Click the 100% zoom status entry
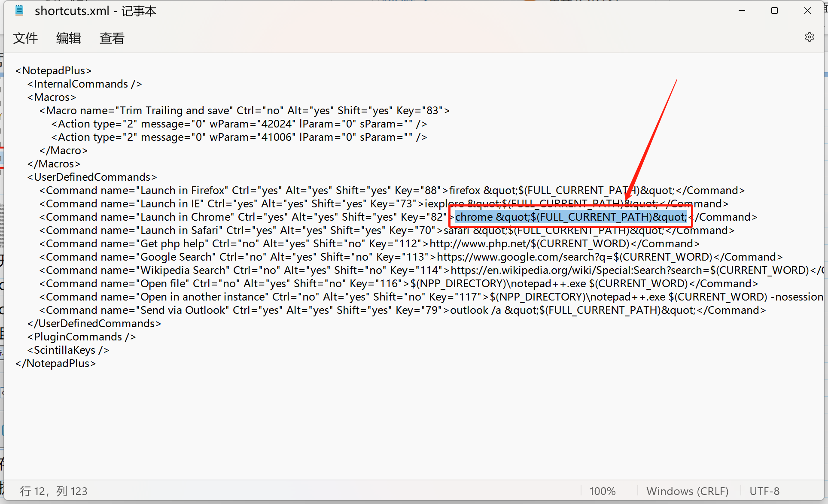The width and height of the screenshot is (828, 504). point(603,491)
